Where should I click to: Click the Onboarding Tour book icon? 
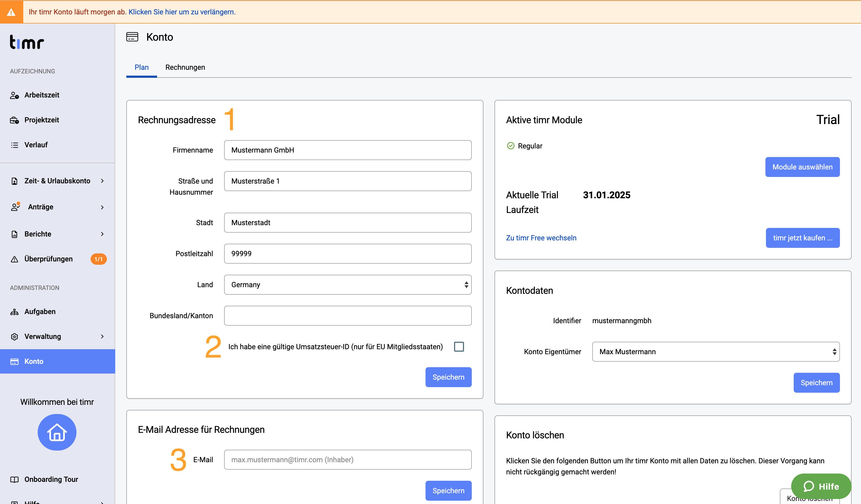click(x=14, y=479)
